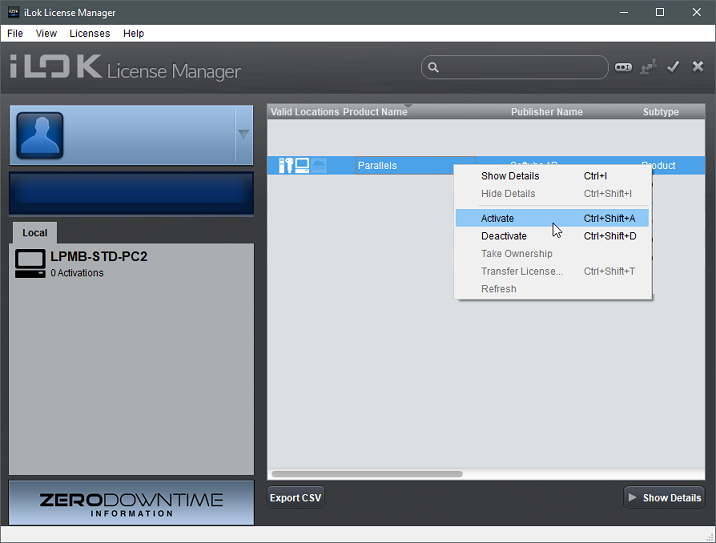Screen dimensions: 716x543
Task: Expand the user account dropdown arrow
Action: click(244, 134)
